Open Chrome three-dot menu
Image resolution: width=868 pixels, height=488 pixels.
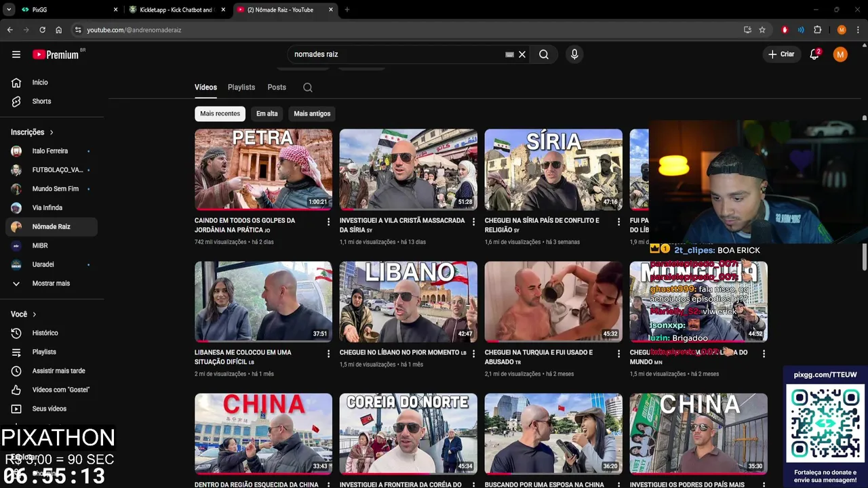click(x=858, y=30)
